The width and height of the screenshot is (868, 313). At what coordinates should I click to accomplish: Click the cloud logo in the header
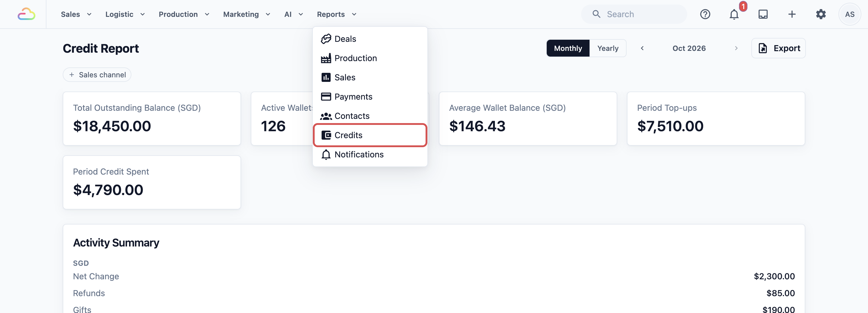pyautogui.click(x=26, y=14)
